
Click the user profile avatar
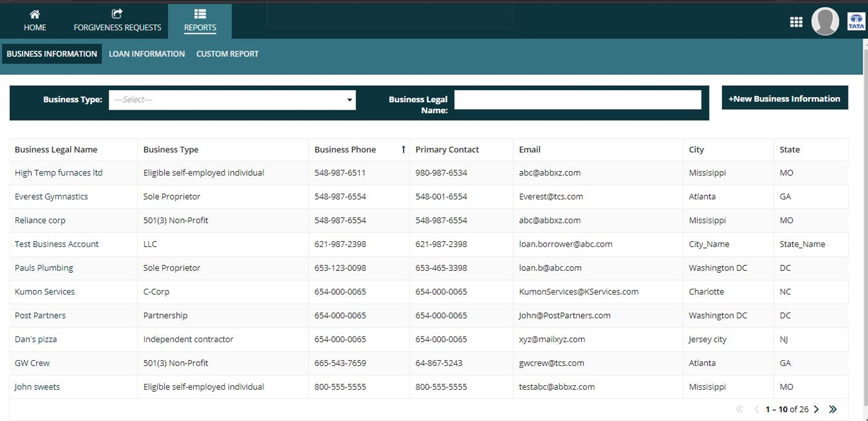point(825,21)
